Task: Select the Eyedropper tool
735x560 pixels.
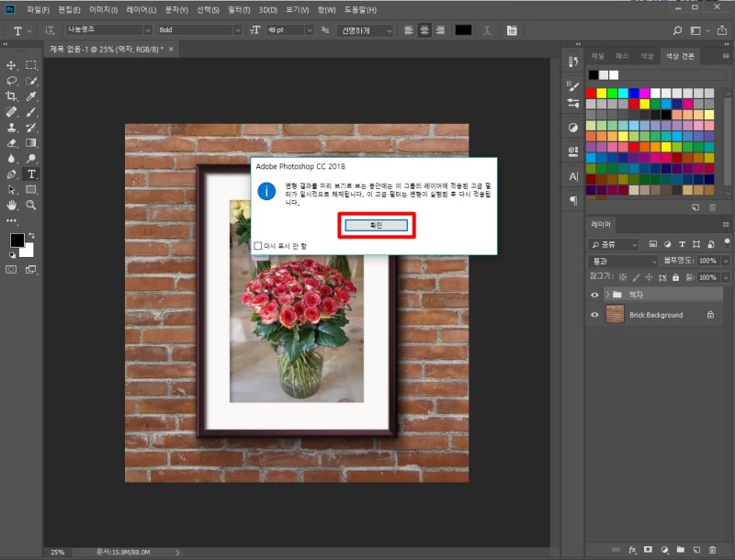Action: [31, 95]
